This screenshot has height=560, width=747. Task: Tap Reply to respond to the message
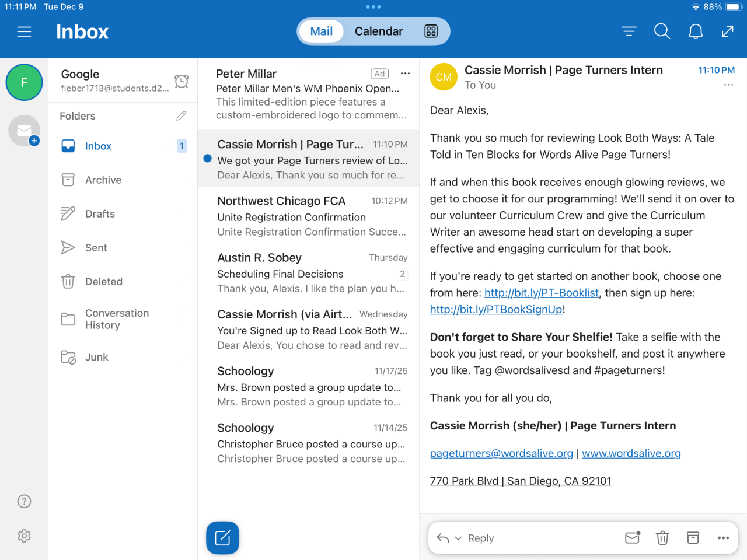tap(481, 538)
